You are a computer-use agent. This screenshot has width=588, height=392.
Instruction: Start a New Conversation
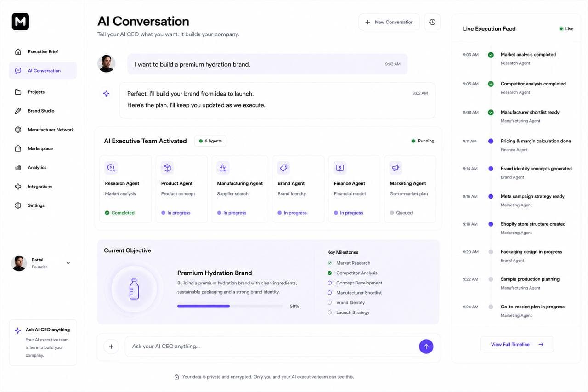point(389,22)
